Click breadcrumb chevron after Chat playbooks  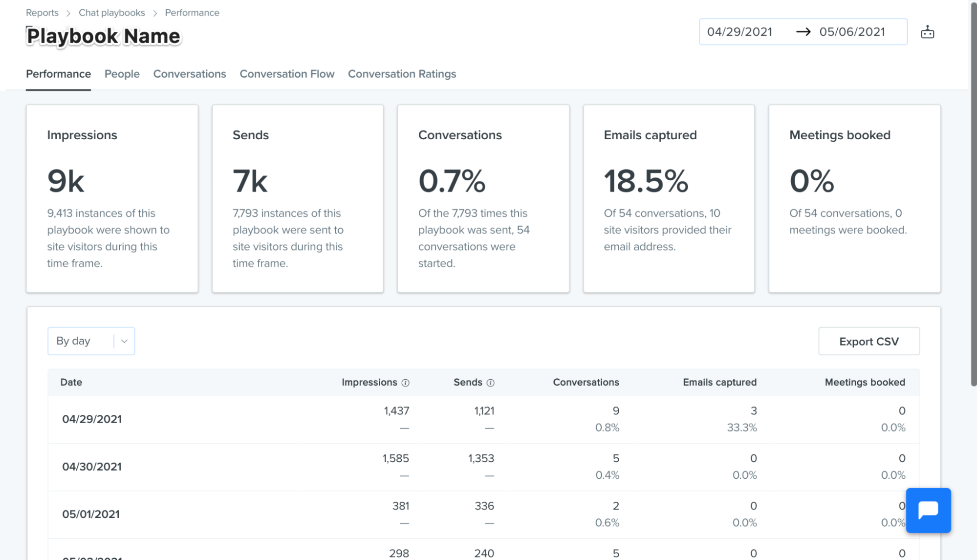tap(155, 13)
